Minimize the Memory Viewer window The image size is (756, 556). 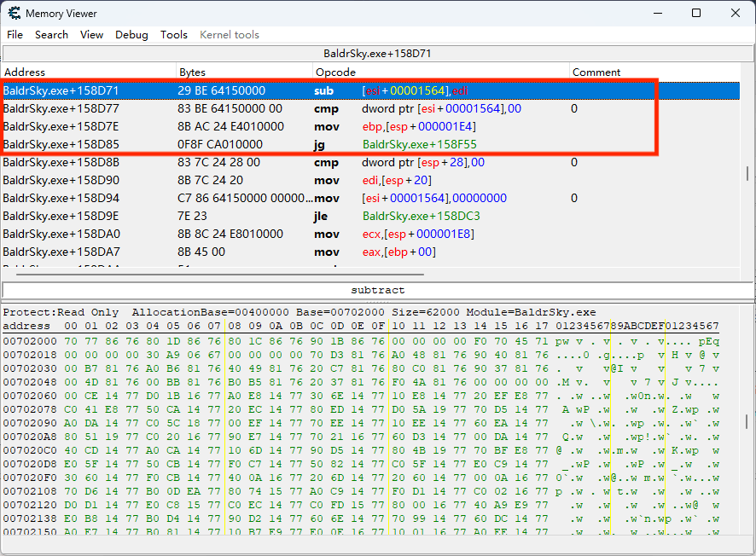(658, 13)
